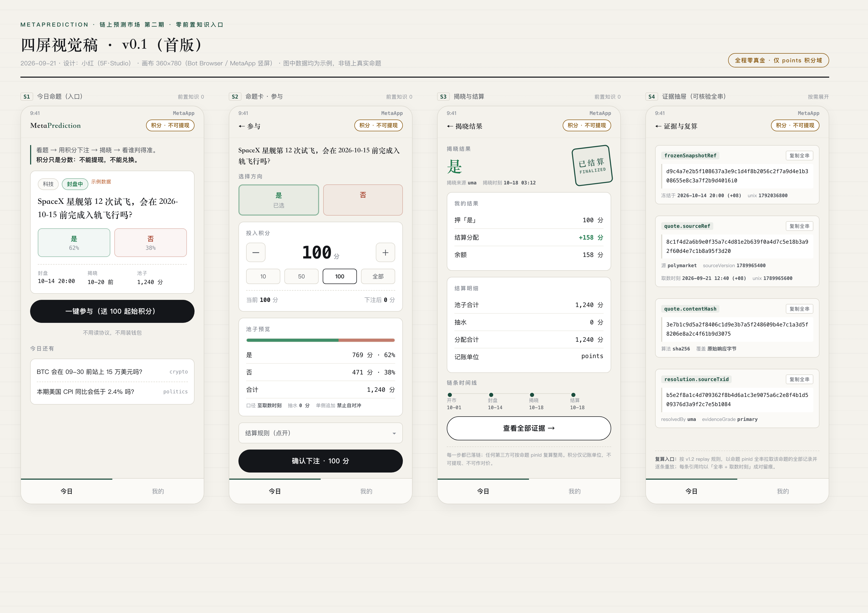Image resolution: width=868 pixels, height=613 pixels.
Task: Switch to the 我的 tab on S1
Action: [x=158, y=491]
